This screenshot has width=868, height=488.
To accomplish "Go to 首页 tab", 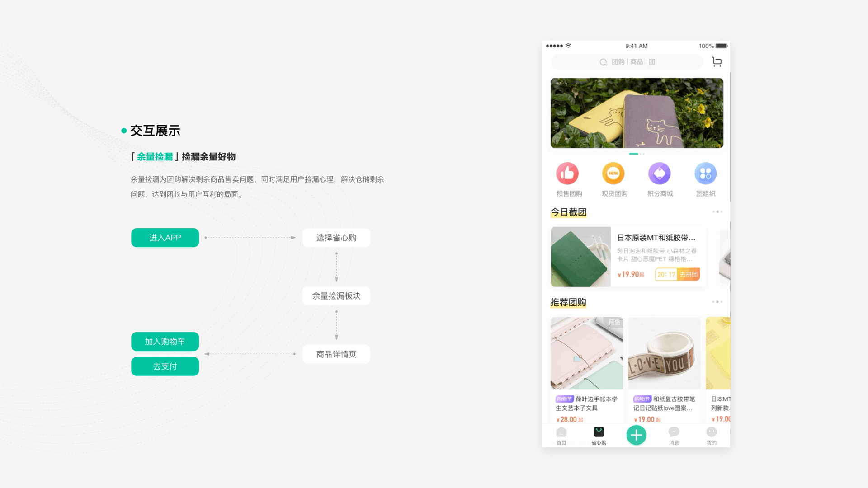I will coord(561,436).
